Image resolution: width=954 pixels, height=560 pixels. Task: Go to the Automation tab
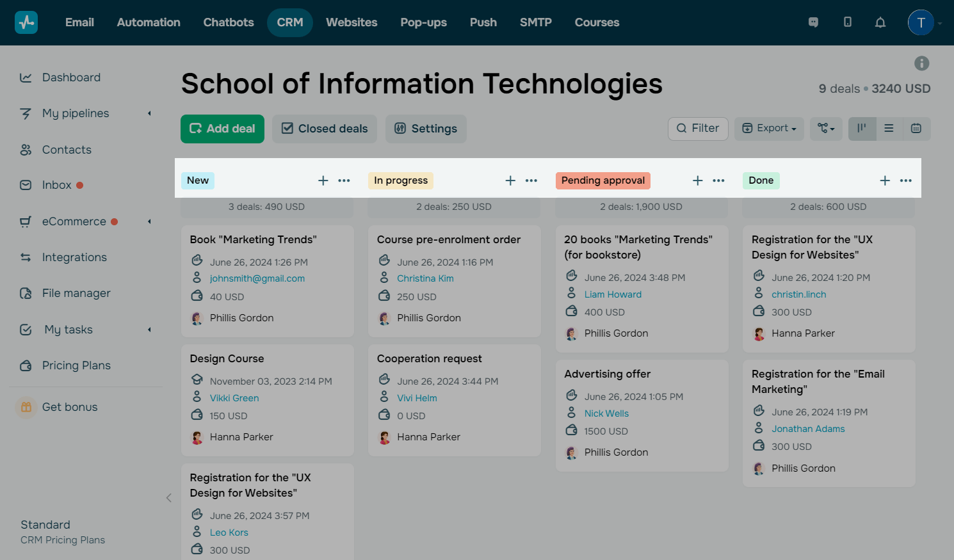click(x=149, y=22)
